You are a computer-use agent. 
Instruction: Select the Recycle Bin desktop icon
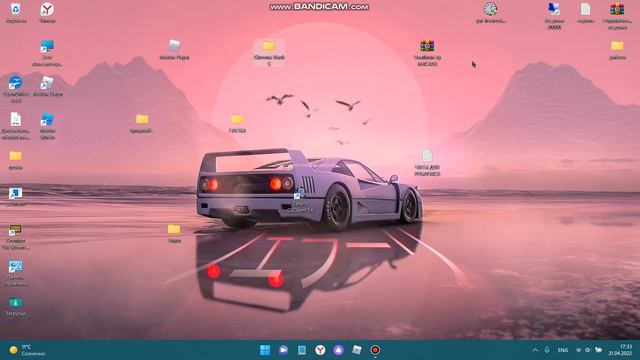point(16,13)
